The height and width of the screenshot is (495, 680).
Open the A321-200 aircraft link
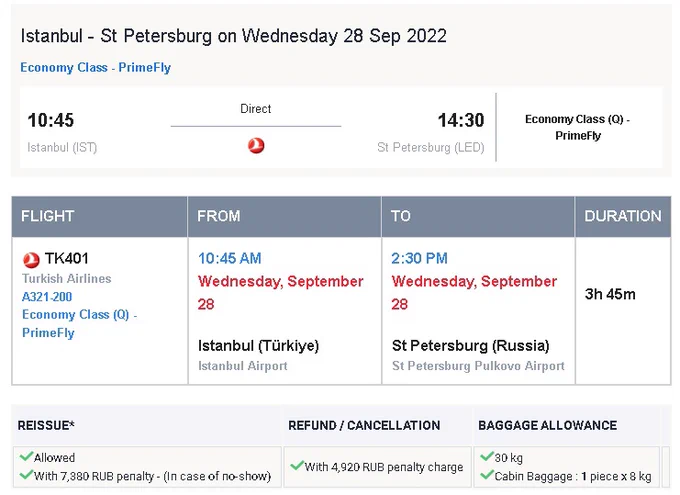(47, 297)
